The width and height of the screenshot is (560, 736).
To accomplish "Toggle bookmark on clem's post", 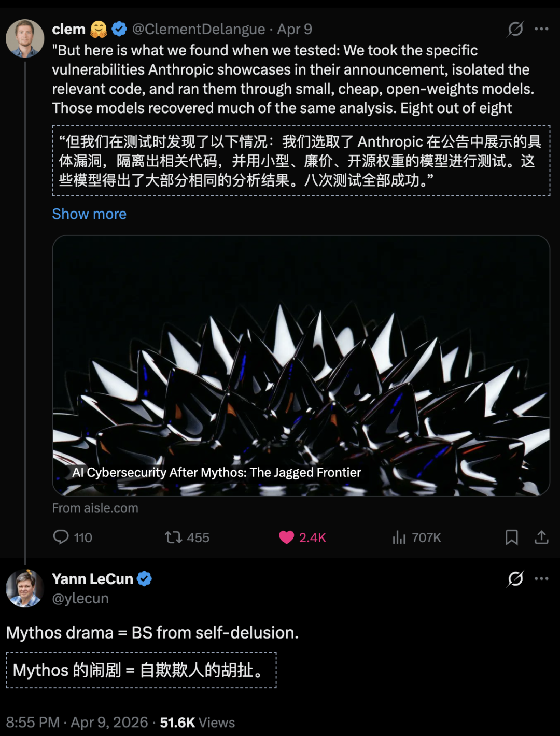I will 511,537.
